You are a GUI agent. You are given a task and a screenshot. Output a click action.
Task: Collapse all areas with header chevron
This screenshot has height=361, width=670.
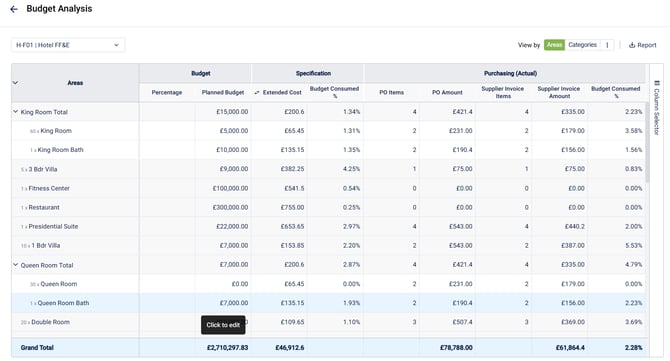(x=15, y=82)
